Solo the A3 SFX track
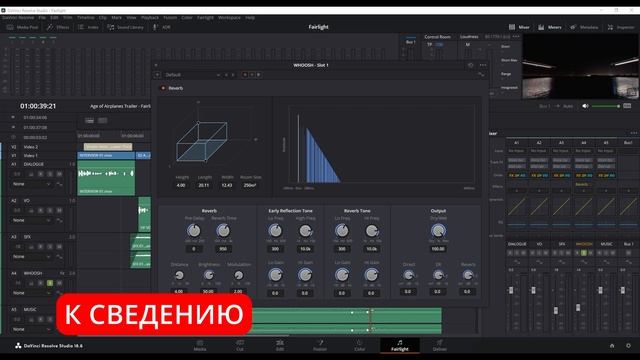 coord(50,247)
